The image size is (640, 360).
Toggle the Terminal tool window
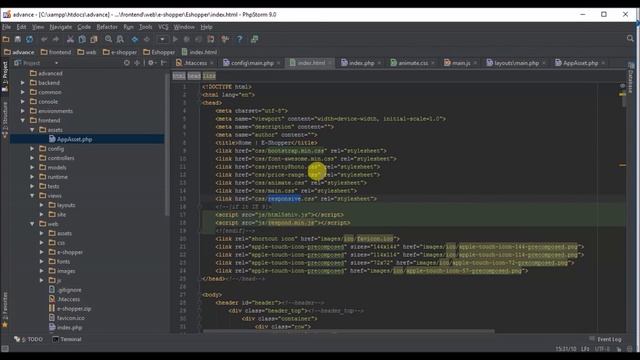click(67, 339)
